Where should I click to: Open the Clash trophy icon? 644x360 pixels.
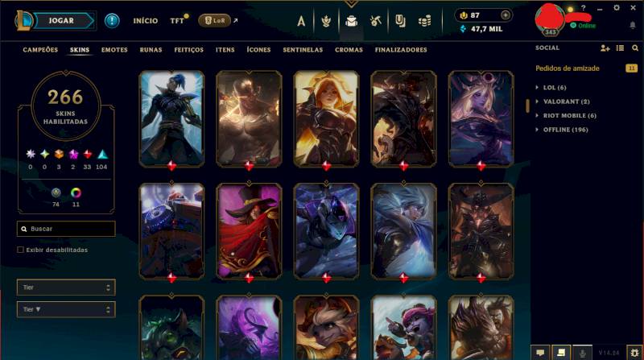click(x=326, y=21)
